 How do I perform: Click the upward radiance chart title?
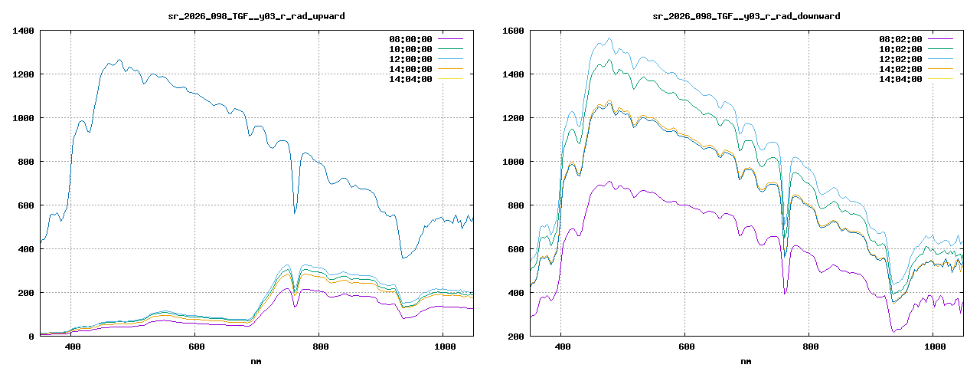point(256,16)
